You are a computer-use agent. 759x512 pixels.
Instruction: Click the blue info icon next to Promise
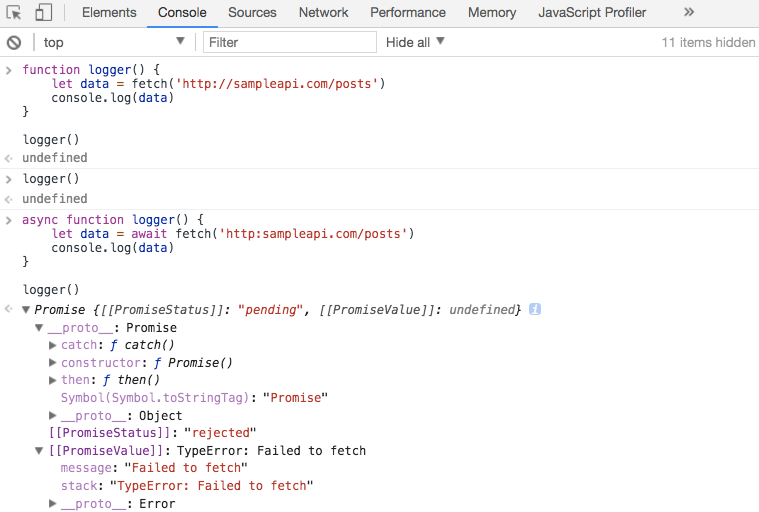point(535,309)
